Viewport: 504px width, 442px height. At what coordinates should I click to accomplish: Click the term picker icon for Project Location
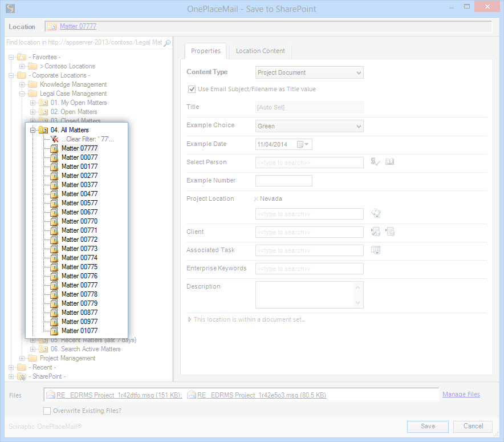(376, 213)
